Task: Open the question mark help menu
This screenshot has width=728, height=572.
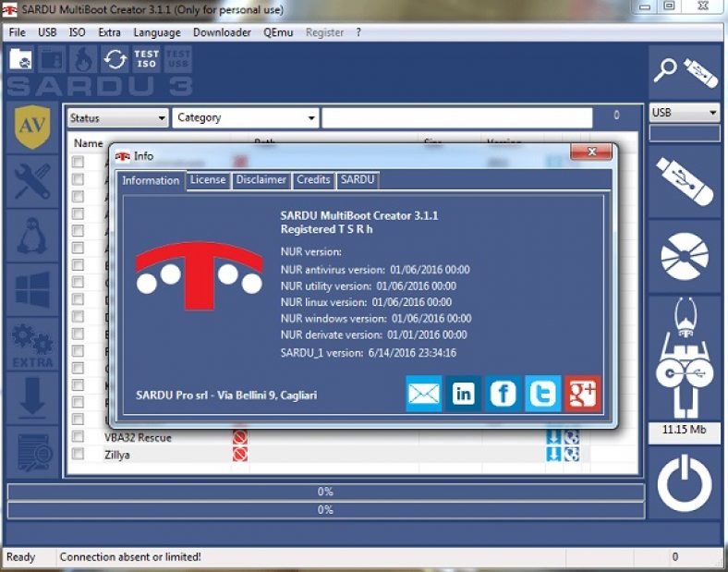Action: [x=358, y=32]
